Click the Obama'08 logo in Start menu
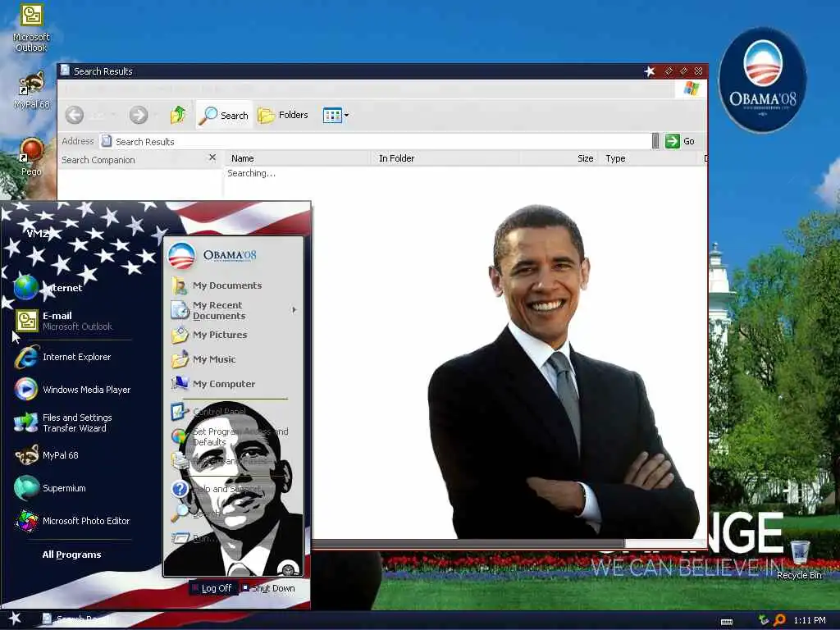Screen dimensions: 840x630 tap(212, 256)
